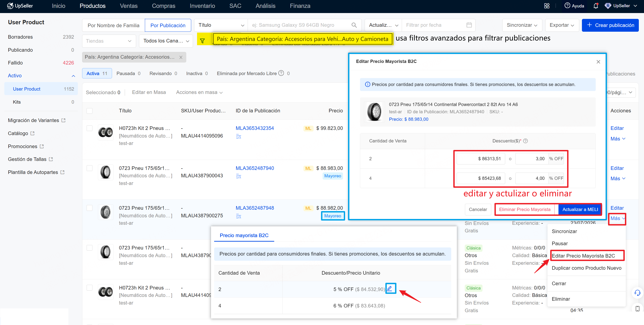This screenshot has height=325, width=644.
Task: Open listing details icon under MLA3653432354
Action: pyautogui.click(x=238, y=136)
